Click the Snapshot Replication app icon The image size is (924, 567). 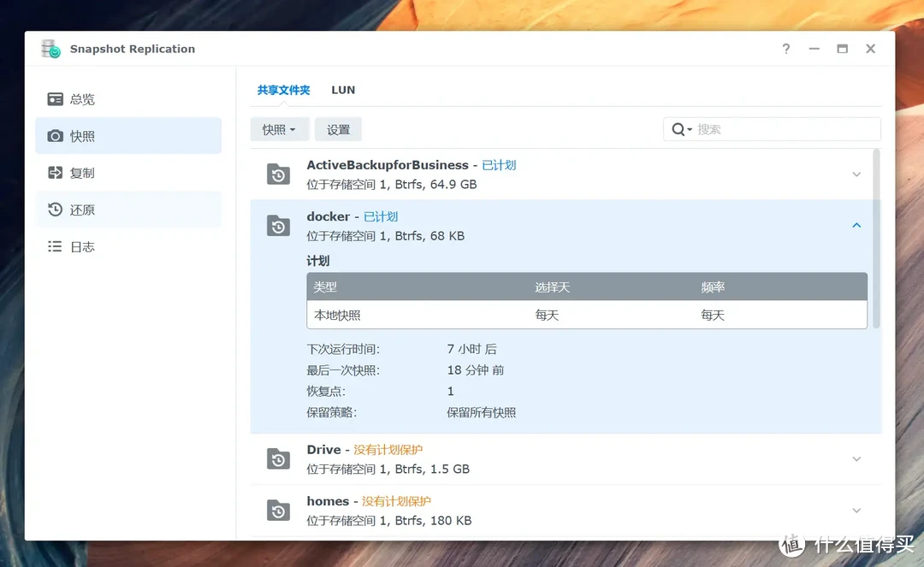click(x=50, y=49)
